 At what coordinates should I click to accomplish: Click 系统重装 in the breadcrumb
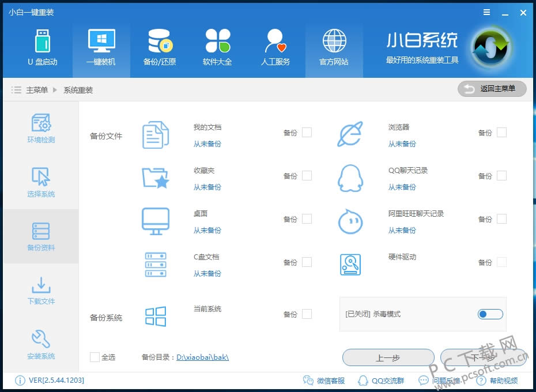[x=78, y=90]
